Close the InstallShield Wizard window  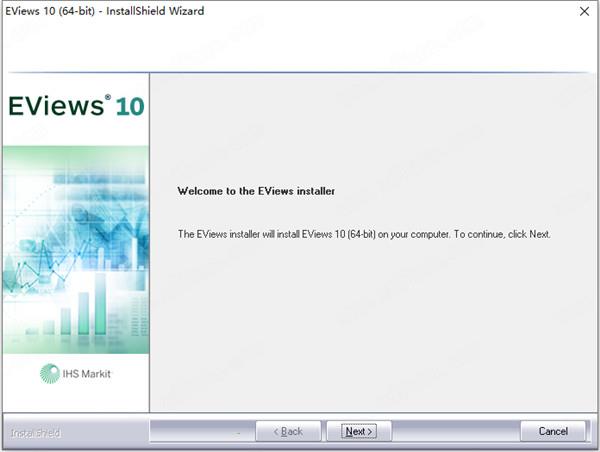pos(584,11)
